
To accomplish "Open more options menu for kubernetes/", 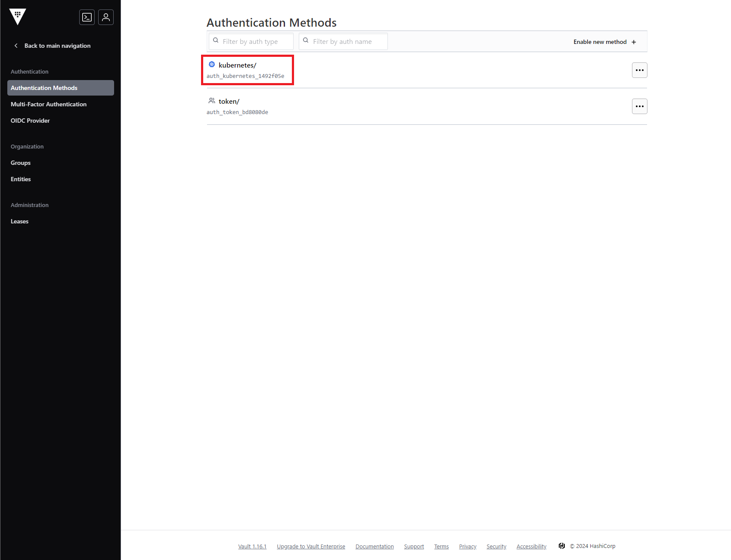I will [x=640, y=70].
